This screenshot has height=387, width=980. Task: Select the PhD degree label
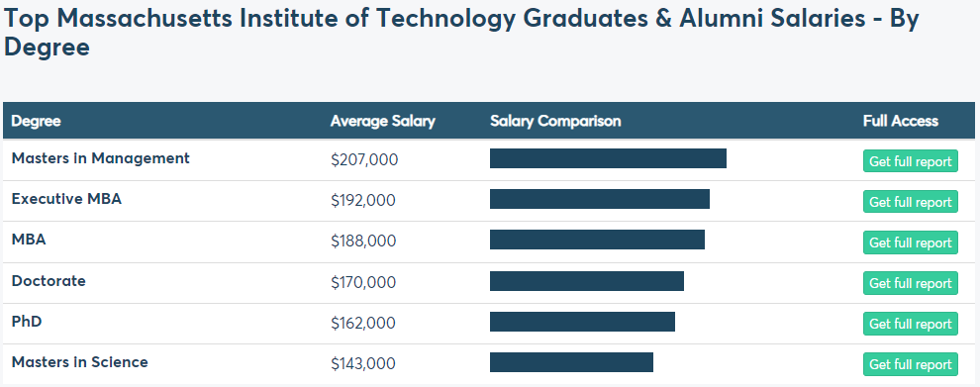click(27, 322)
